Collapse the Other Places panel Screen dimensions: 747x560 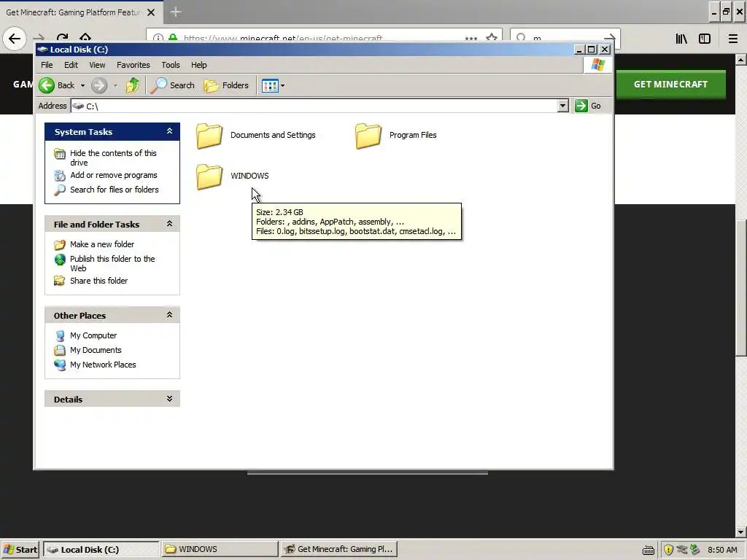[x=169, y=315]
